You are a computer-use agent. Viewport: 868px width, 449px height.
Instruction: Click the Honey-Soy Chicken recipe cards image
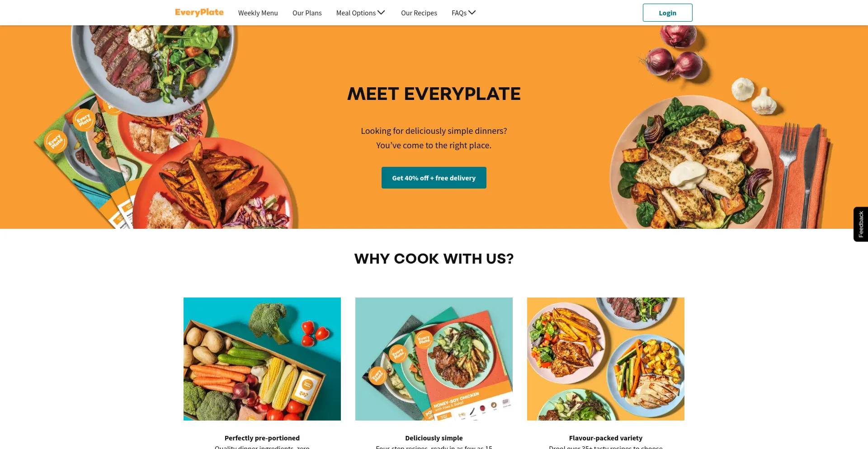point(434,359)
